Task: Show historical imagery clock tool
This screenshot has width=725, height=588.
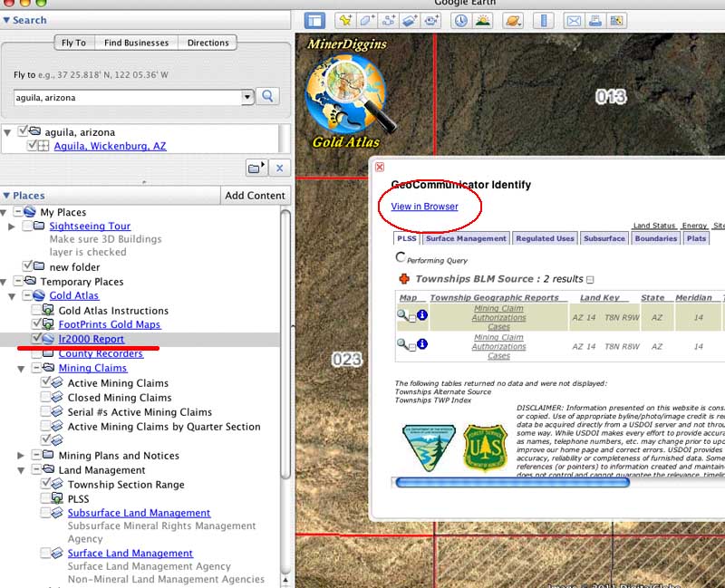Action: (460, 21)
